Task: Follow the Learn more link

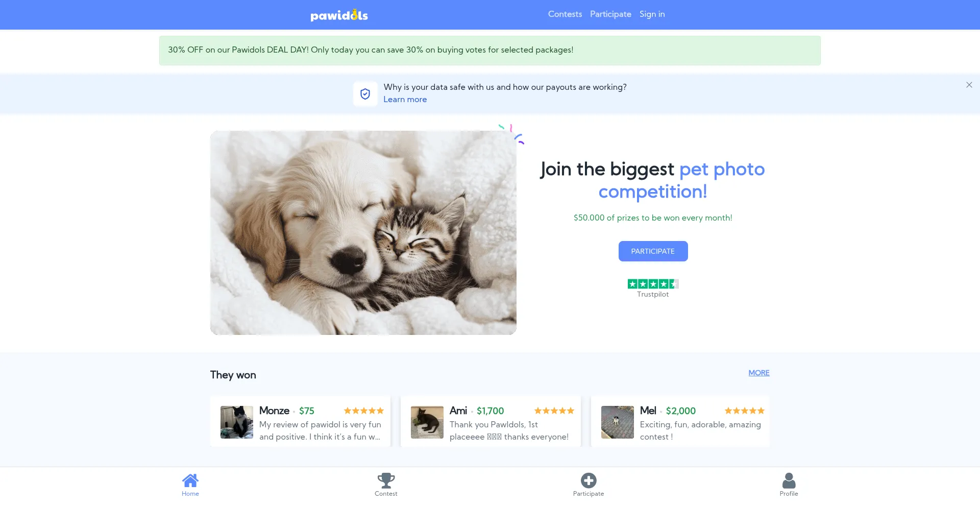Action: click(x=405, y=100)
